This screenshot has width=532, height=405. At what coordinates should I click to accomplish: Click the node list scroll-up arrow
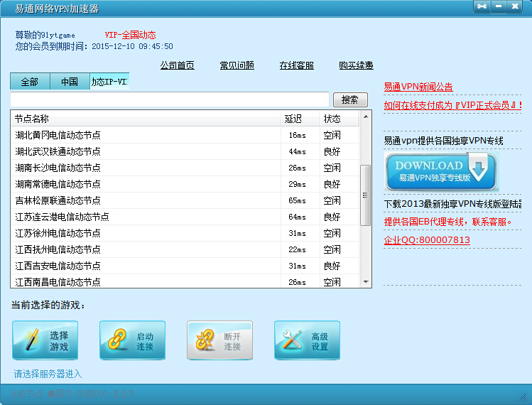click(x=366, y=117)
